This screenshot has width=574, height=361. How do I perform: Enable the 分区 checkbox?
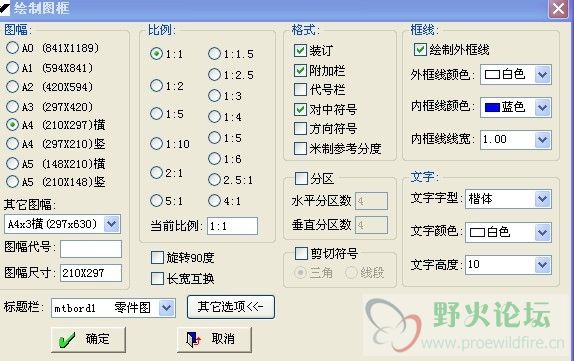click(x=301, y=179)
